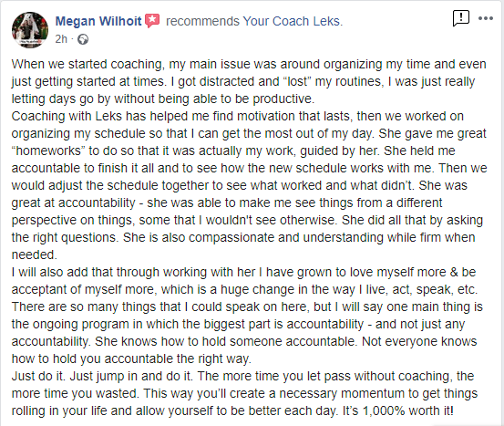Click the quoted word "homeworks" in the review

48,151
